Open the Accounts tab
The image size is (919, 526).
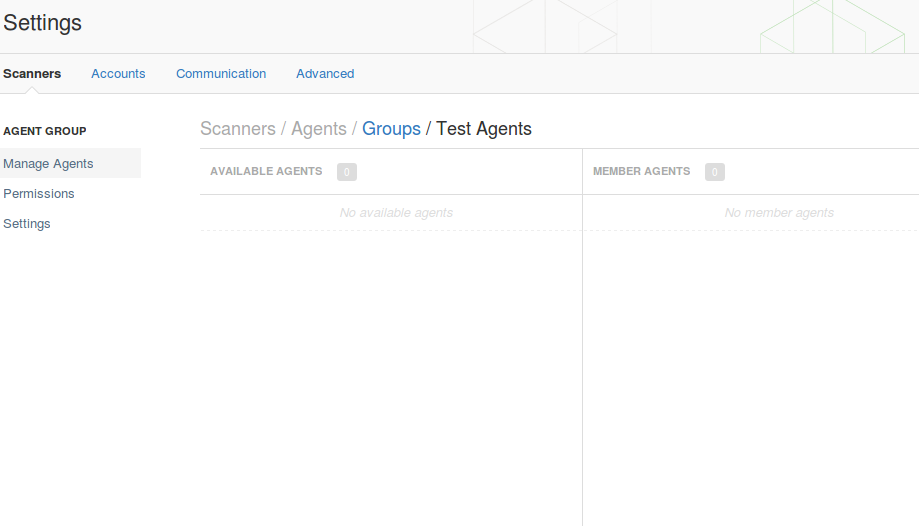(x=118, y=74)
